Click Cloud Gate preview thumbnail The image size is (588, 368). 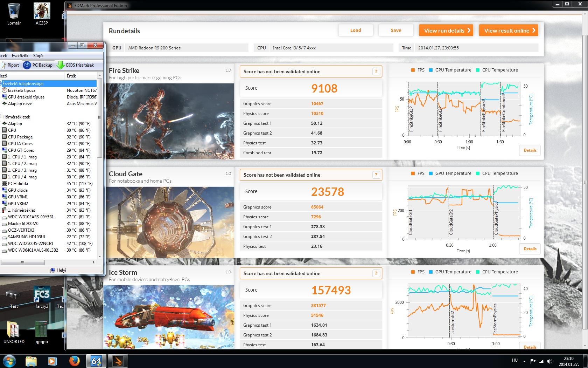coord(170,222)
